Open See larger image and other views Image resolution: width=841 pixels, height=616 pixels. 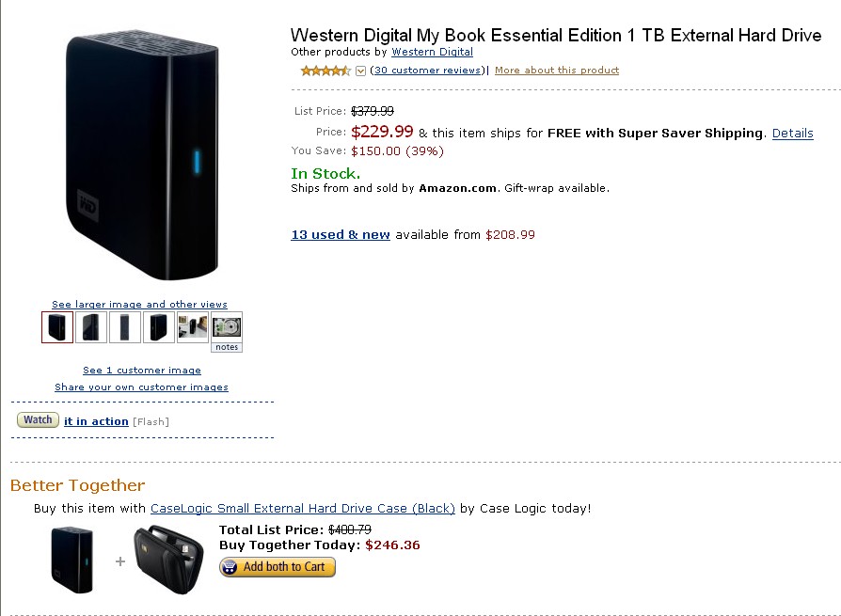(139, 304)
